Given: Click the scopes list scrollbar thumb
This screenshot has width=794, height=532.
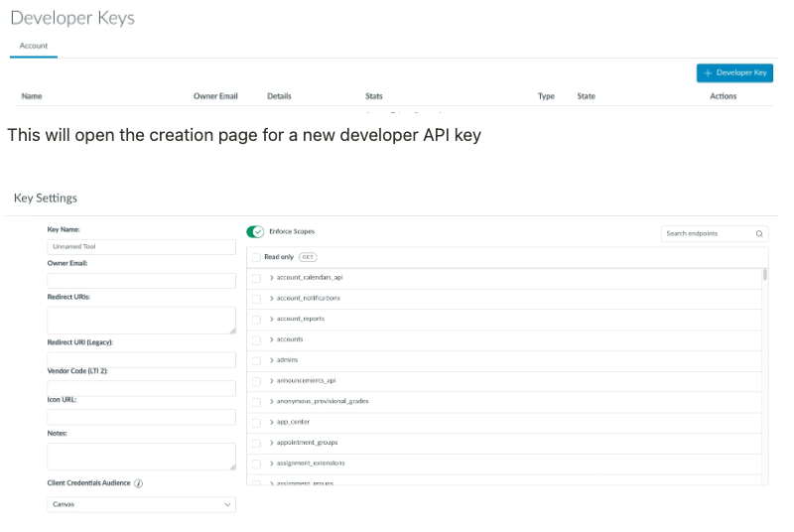Looking at the screenshot, I should point(764,275).
